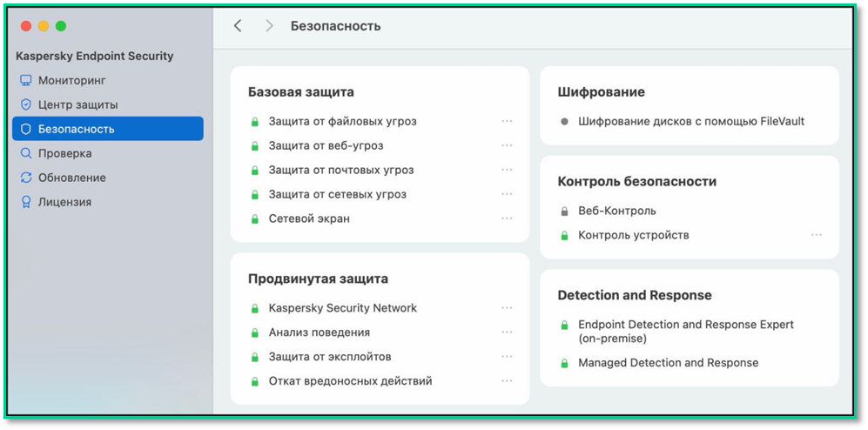The image size is (868, 430).
Task: Click the Шифрование дисков с помощью FileVault label
Action: tap(691, 121)
